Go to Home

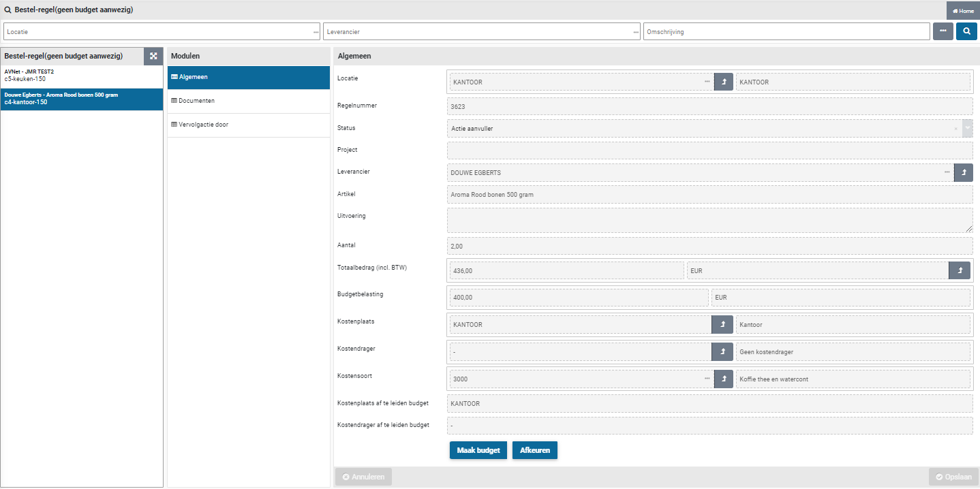point(962,10)
